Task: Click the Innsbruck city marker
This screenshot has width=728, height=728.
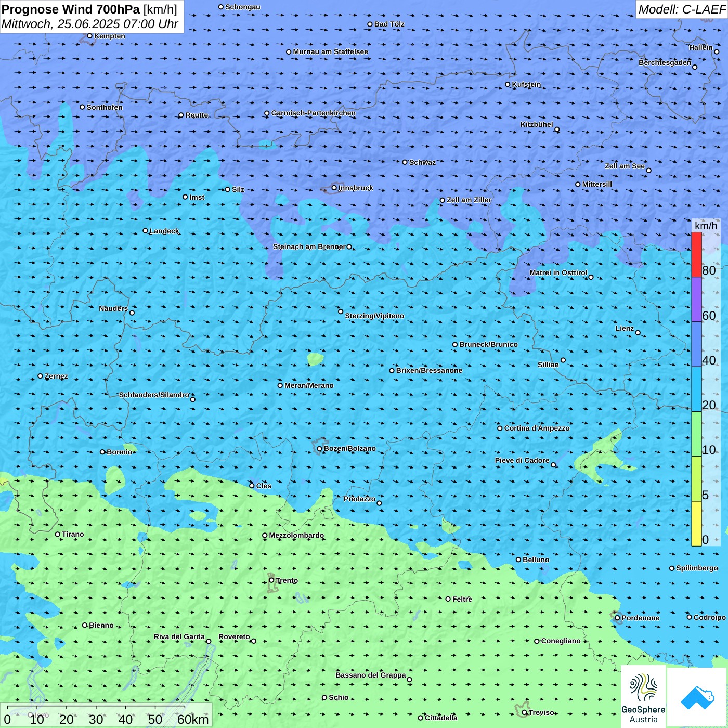Action: [334, 188]
